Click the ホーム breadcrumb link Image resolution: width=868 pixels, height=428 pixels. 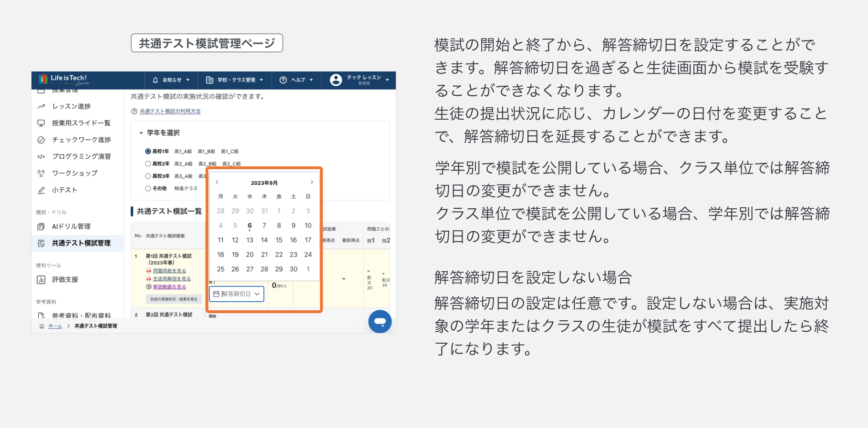[x=55, y=326]
